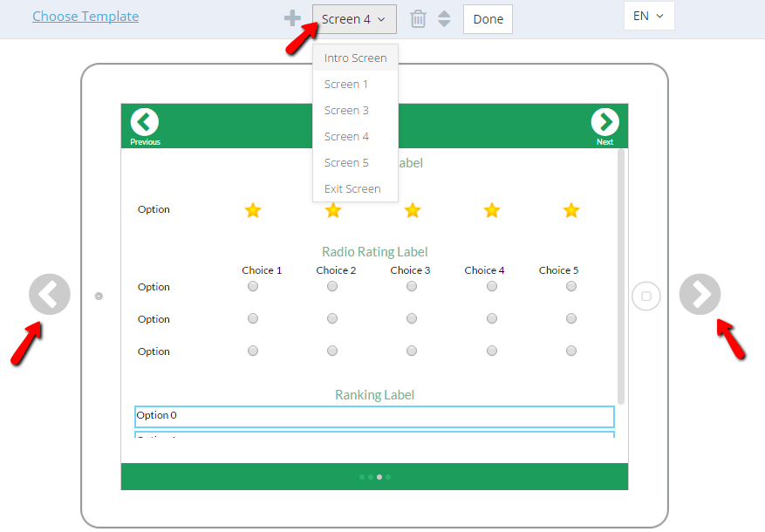Click the fourth page indicator dot
This screenshot has height=532, width=765.
point(388,477)
